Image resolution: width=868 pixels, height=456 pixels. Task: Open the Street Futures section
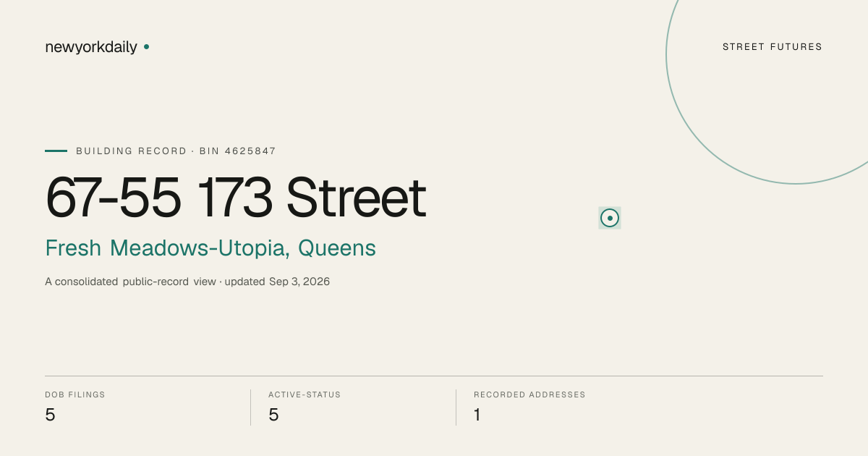pyautogui.click(x=773, y=47)
